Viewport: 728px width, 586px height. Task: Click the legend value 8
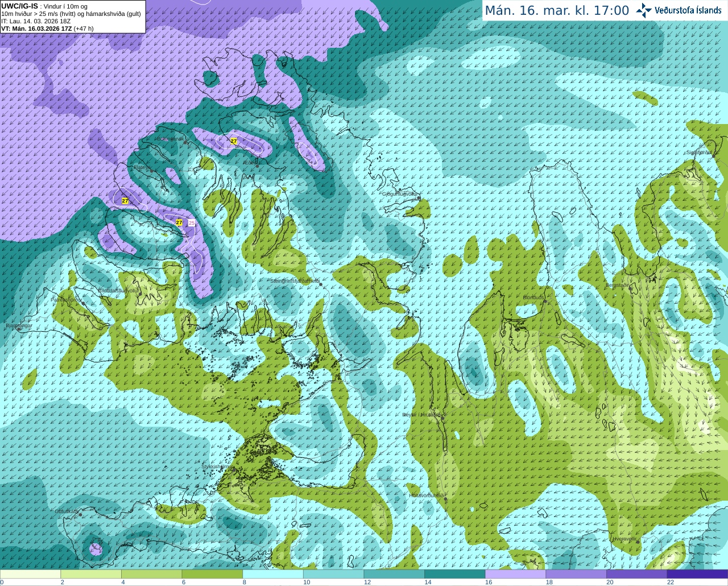(245, 582)
